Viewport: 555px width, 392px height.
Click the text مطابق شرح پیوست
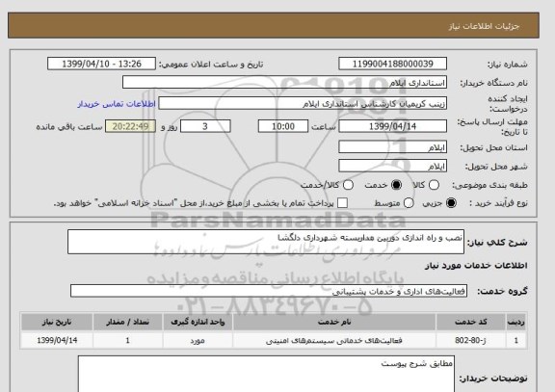pos(417,363)
